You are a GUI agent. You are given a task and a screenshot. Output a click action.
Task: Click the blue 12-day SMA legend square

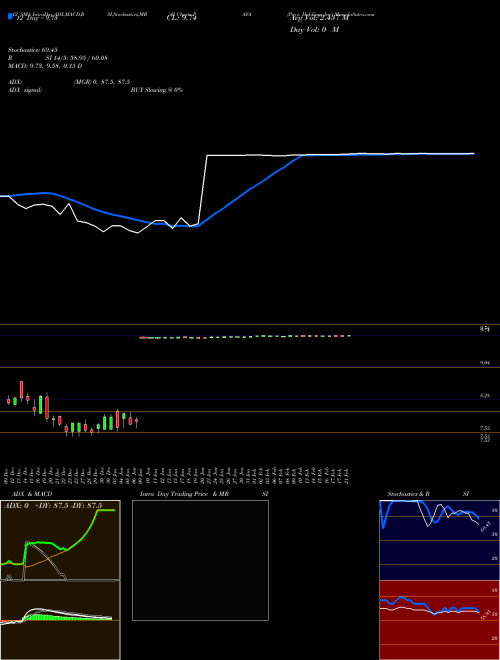[10, 17]
